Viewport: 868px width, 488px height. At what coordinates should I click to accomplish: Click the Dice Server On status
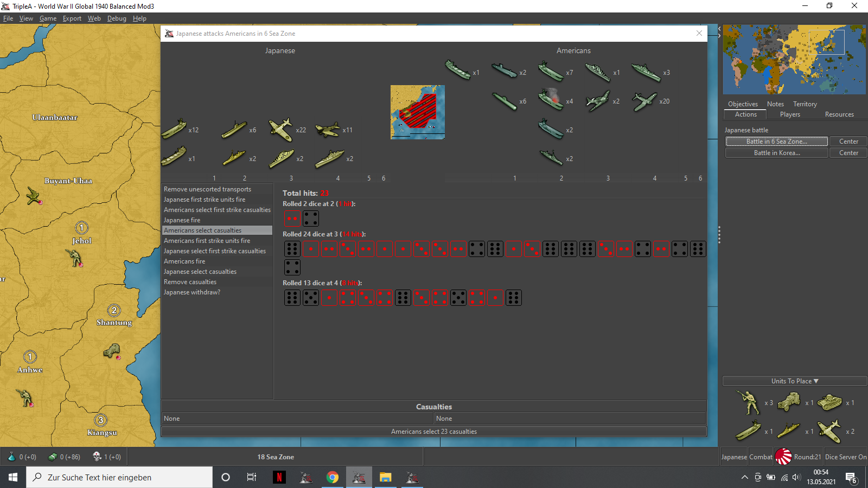pos(846,457)
